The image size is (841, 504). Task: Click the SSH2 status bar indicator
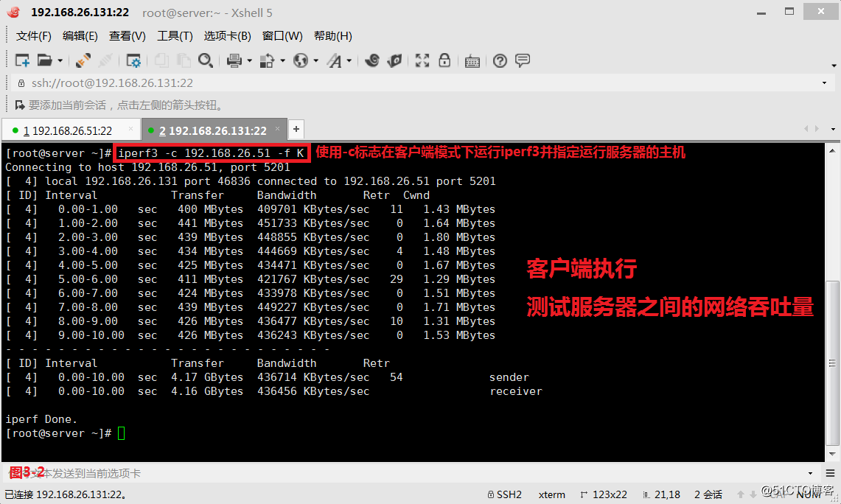(505, 494)
